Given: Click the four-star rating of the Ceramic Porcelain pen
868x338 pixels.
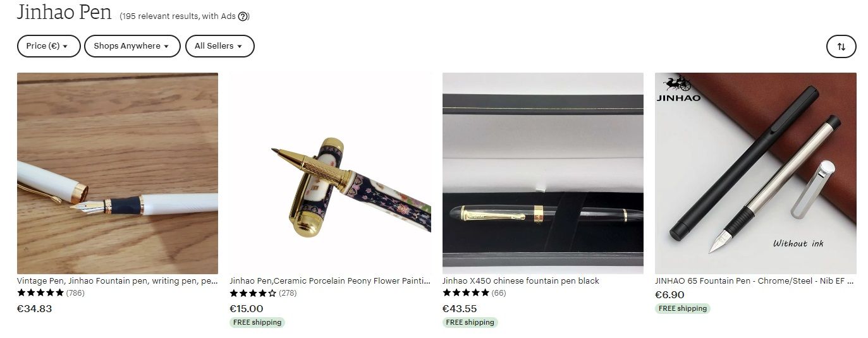Looking at the screenshot, I should click(x=253, y=293).
